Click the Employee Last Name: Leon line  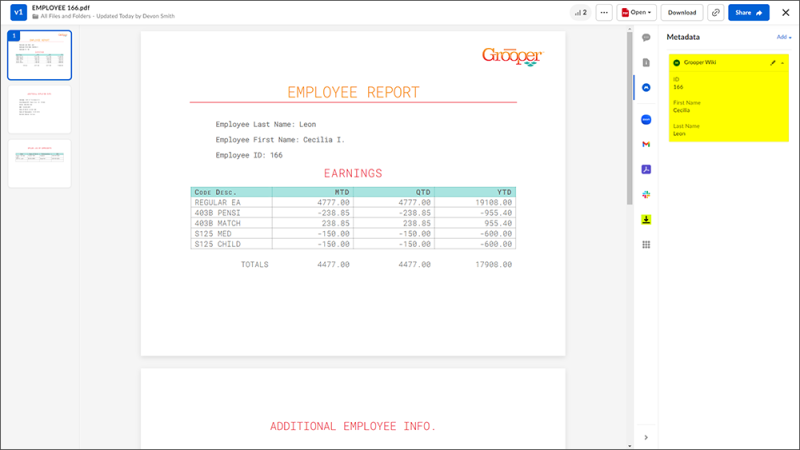pos(266,124)
